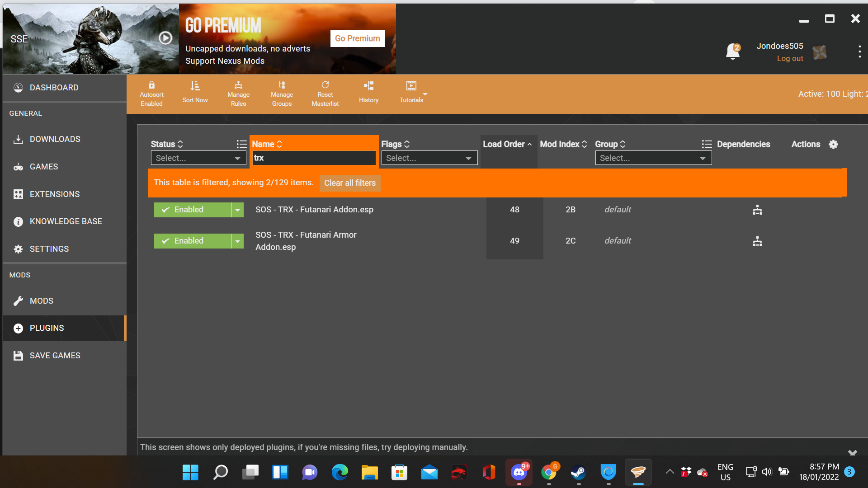The image size is (868, 488).
Task: Open Microsoft Store from taskbar
Action: [399, 473]
